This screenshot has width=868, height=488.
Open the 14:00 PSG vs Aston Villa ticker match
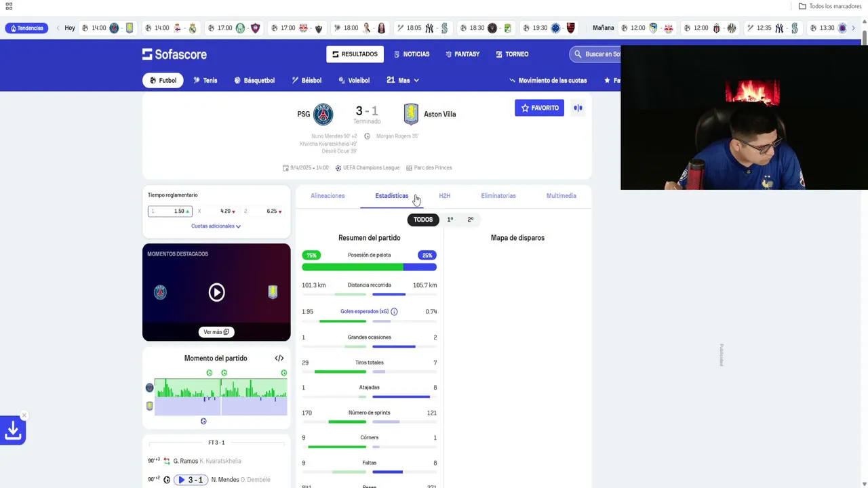tap(108, 28)
